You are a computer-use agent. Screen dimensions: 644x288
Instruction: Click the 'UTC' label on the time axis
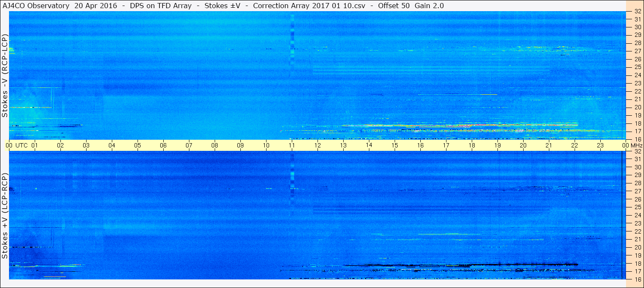21,145
